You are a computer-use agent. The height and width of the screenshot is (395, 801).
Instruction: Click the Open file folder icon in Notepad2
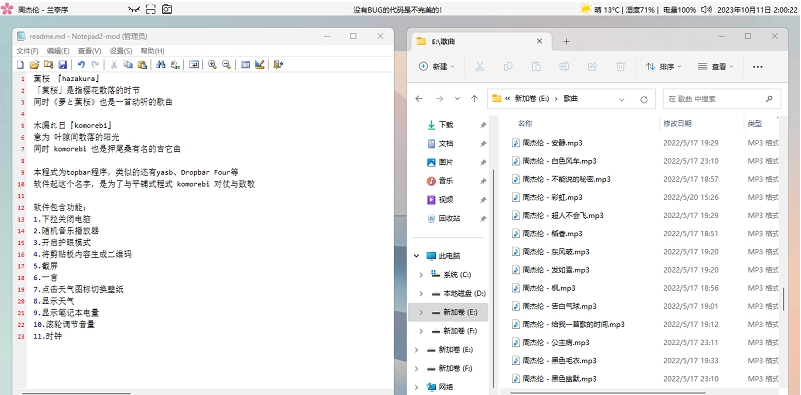coord(34,64)
